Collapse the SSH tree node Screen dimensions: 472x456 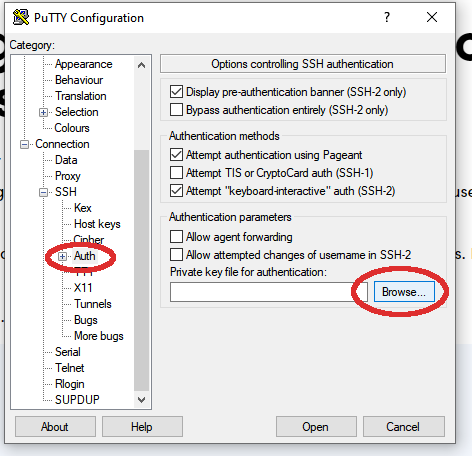click(x=43, y=192)
